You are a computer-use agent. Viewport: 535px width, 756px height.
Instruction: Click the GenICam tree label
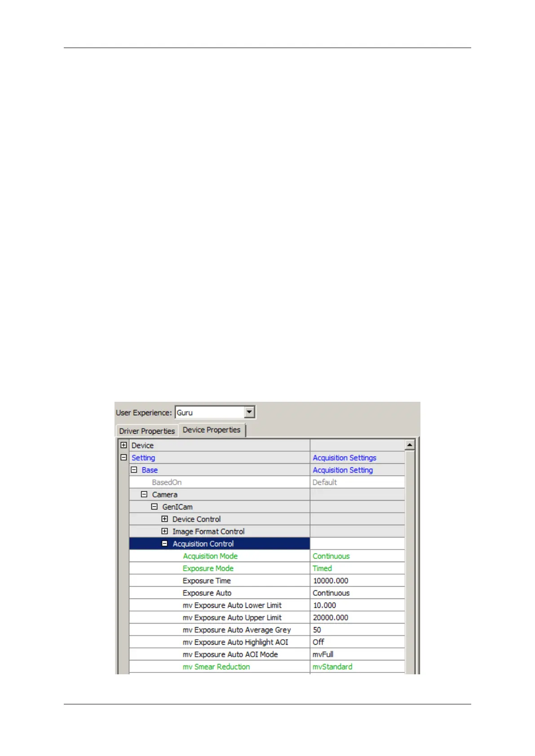pyautogui.click(x=177, y=506)
